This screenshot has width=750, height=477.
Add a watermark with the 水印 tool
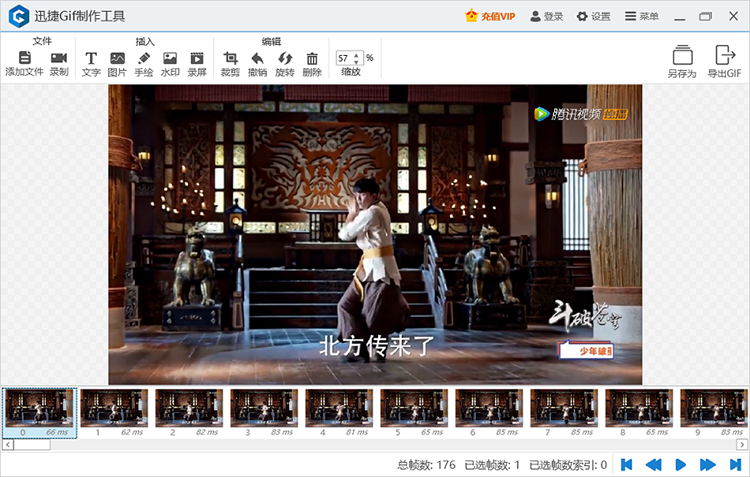[x=170, y=59]
